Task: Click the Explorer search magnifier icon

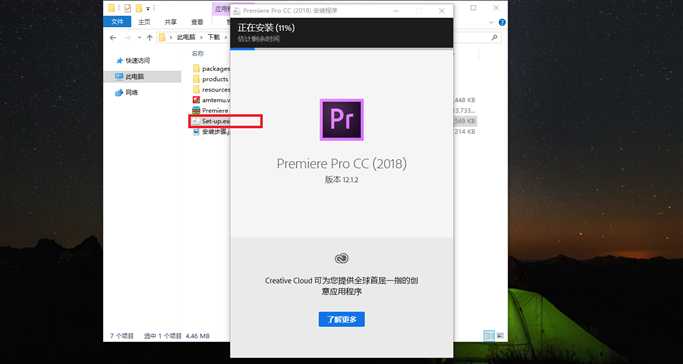Action: coord(494,38)
